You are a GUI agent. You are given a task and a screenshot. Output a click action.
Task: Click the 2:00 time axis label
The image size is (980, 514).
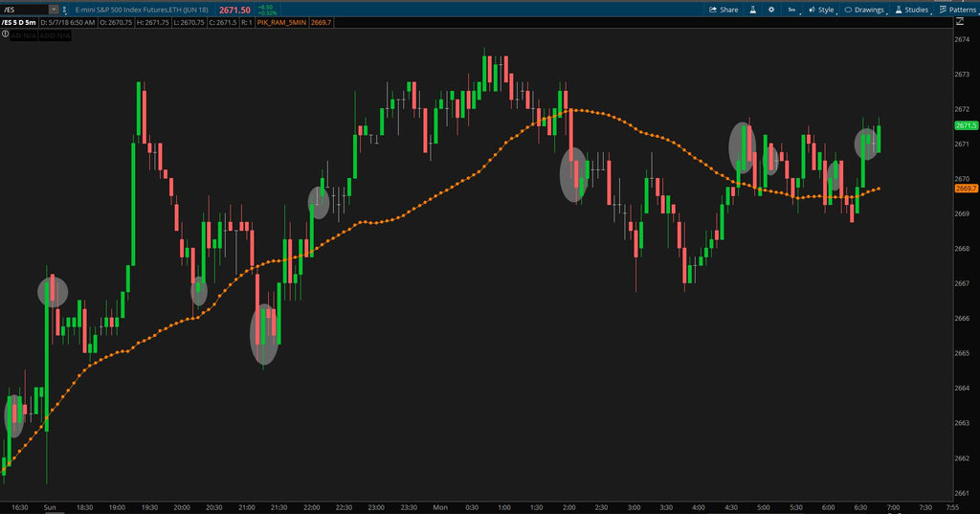pyautogui.click(x=569, y=507)
